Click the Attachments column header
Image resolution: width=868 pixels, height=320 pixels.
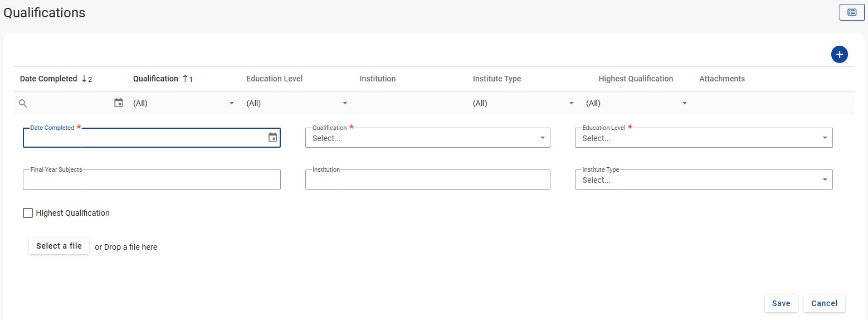(721, 79)
